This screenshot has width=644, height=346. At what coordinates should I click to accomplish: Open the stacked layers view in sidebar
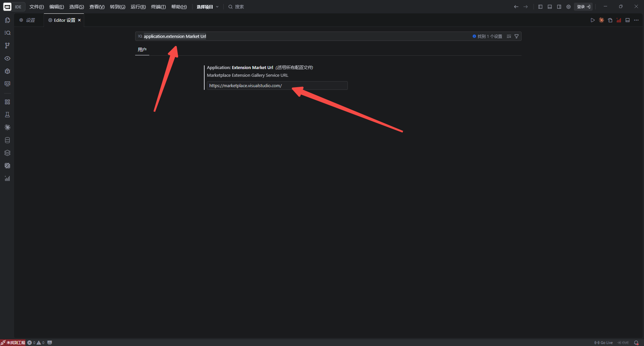pyautogui.click(x=7, y=153)
